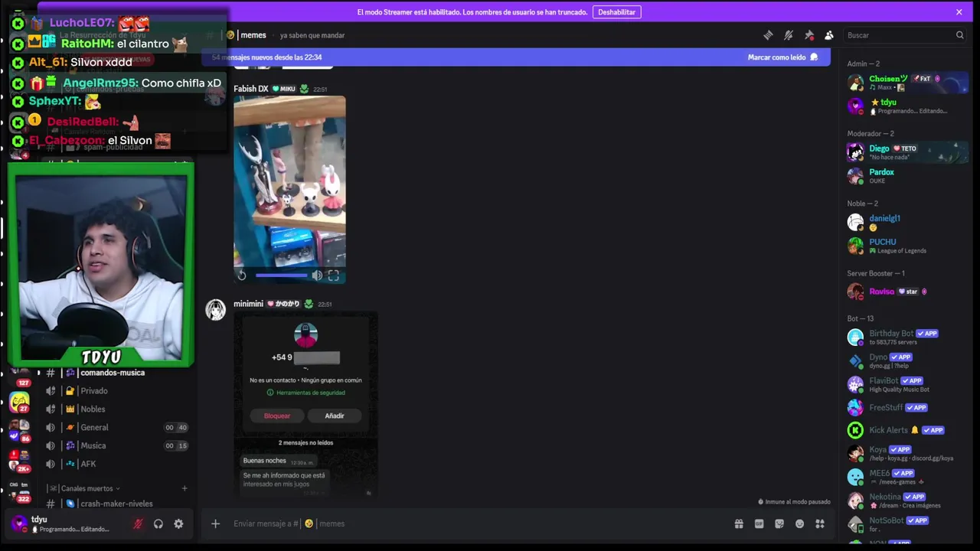
Task: Click Pardox in member list
Action: click(x=907, y=176)
